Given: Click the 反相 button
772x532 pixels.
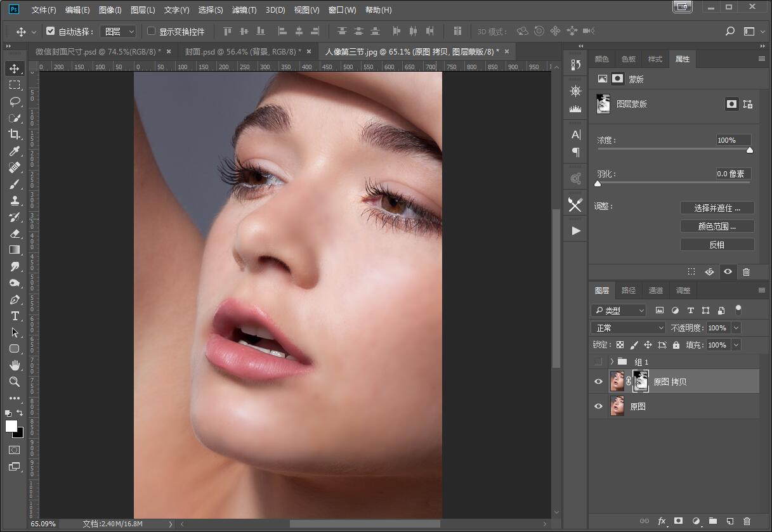Looking at the screenshot, I should click(717, 245).
